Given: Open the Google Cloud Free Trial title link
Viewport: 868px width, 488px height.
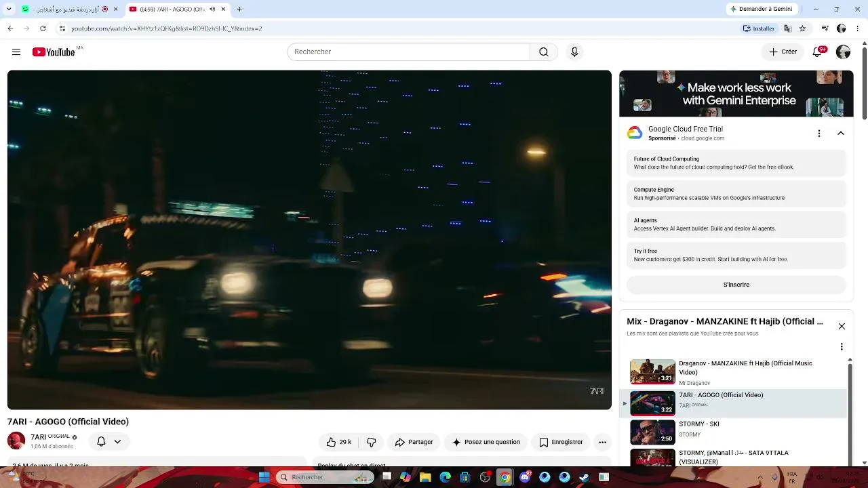Looking at the screenshot, I should tap(686, 129).
